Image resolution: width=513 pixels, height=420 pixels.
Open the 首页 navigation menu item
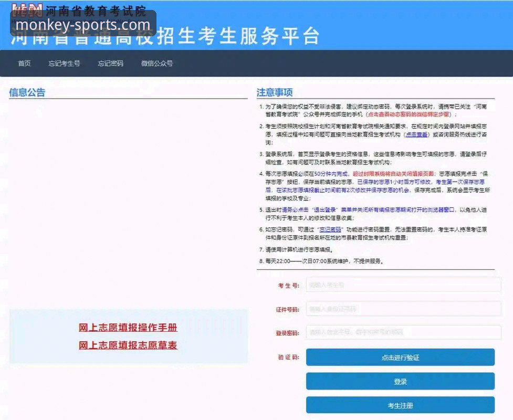24,63
